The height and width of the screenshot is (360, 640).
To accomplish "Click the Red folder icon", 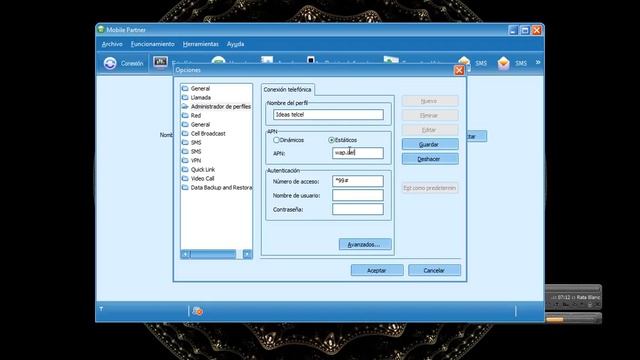I will pos(185,115).
